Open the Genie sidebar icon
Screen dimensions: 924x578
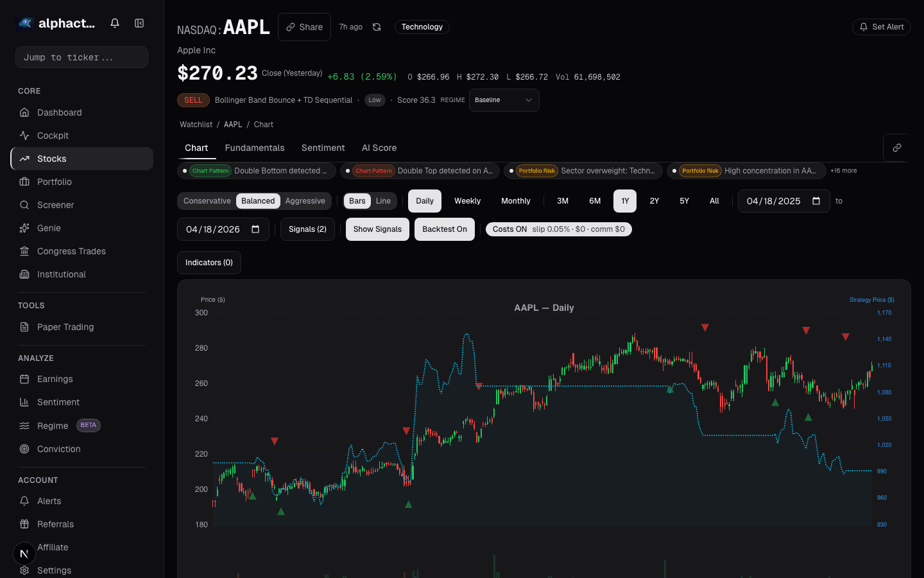coord(26,228)
